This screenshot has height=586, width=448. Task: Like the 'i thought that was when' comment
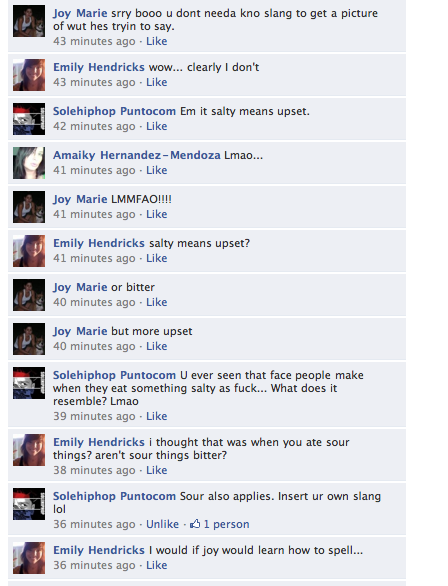[157, 470]
